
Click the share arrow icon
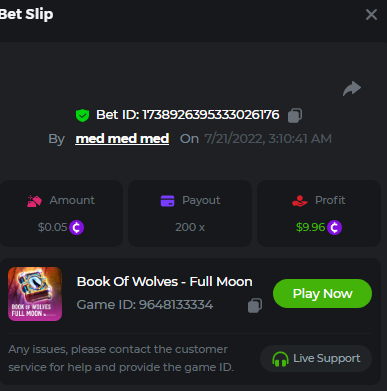coord(352,88)
